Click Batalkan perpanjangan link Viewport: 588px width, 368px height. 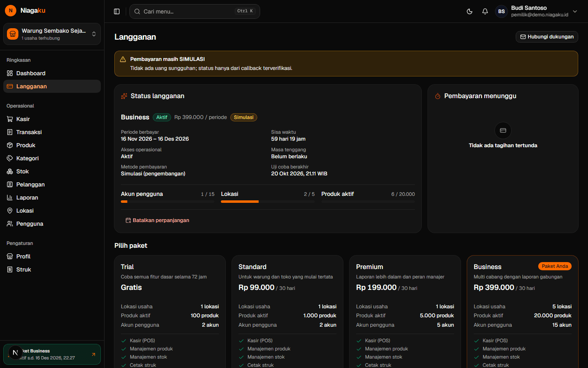coord(157,220)
